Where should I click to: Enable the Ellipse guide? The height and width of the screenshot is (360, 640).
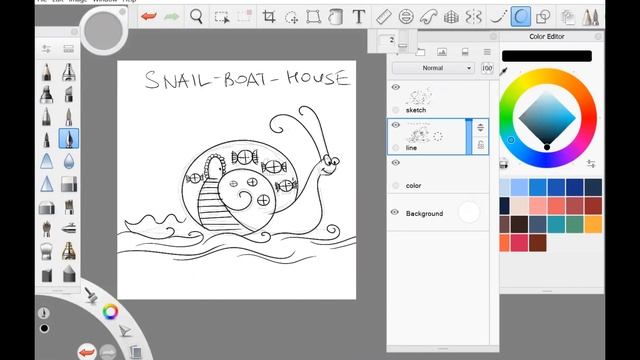pyautogui.click(x=406, y=17)
